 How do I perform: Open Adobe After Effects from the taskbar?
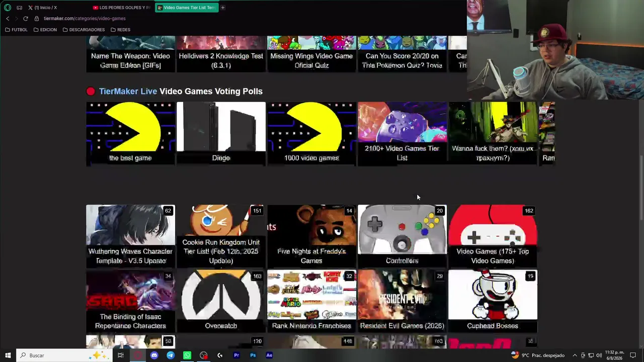pyautogui.click(x=269, y=355)
